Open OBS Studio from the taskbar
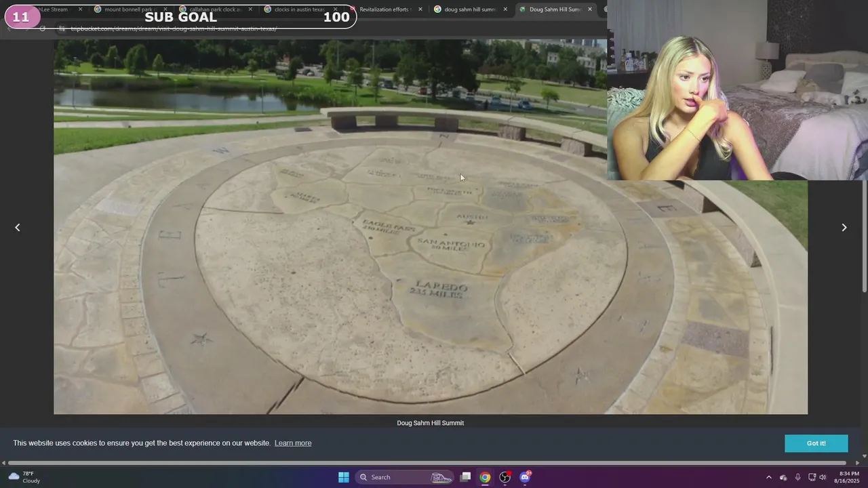The image size is (868, 488). pyautogui.click(x=505, y=477)
